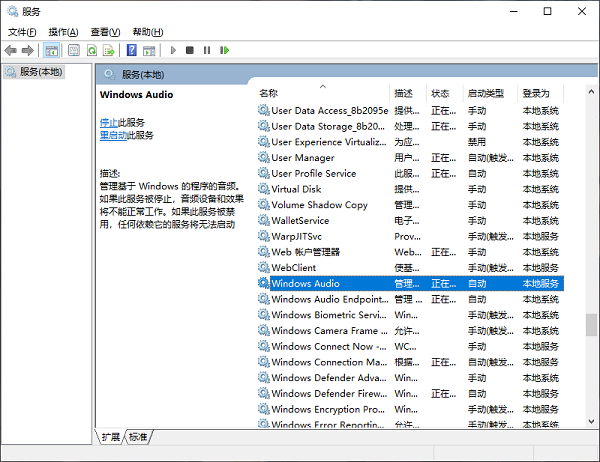Viewport: 600px width, 462px height.
Task: Click the 停止 service link
Action: (108, 122)
